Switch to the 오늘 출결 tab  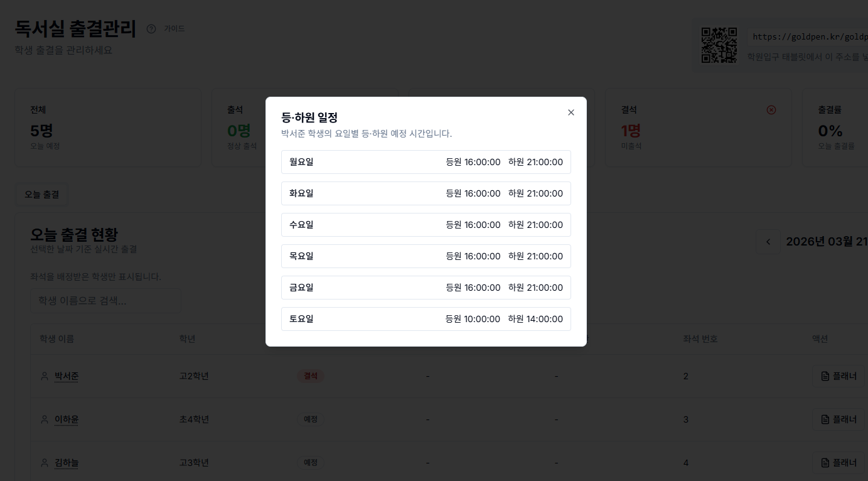pos(41,195)
